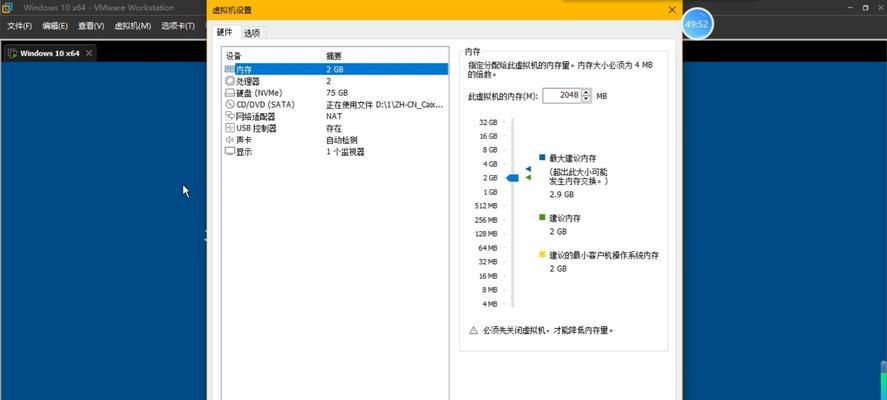Image resolution: width=887 pixels, height=400 pixels.
Task: Click the 75 GB hard disk summary
Action: [337, 93]
